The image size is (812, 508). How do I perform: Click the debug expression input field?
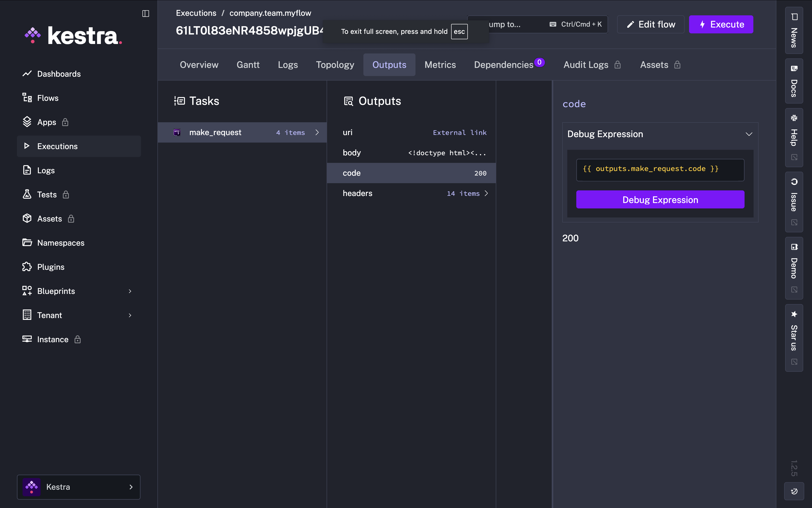pyautogui.click(x=660, y=170)
